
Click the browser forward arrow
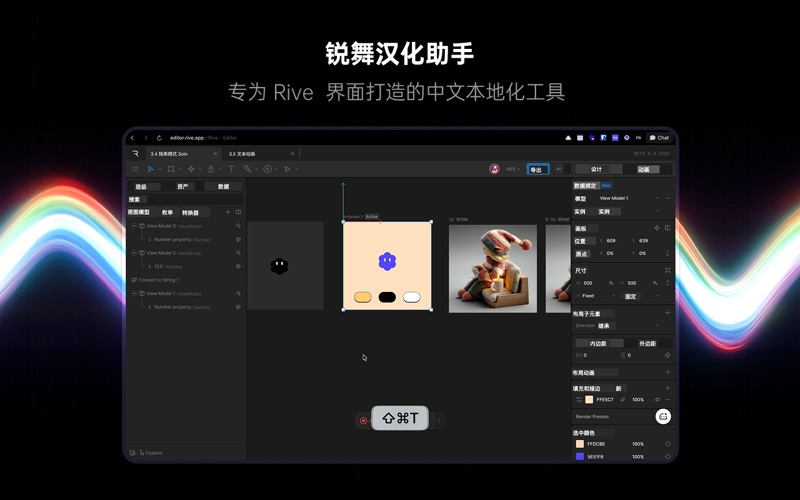[x=145, y=138]
